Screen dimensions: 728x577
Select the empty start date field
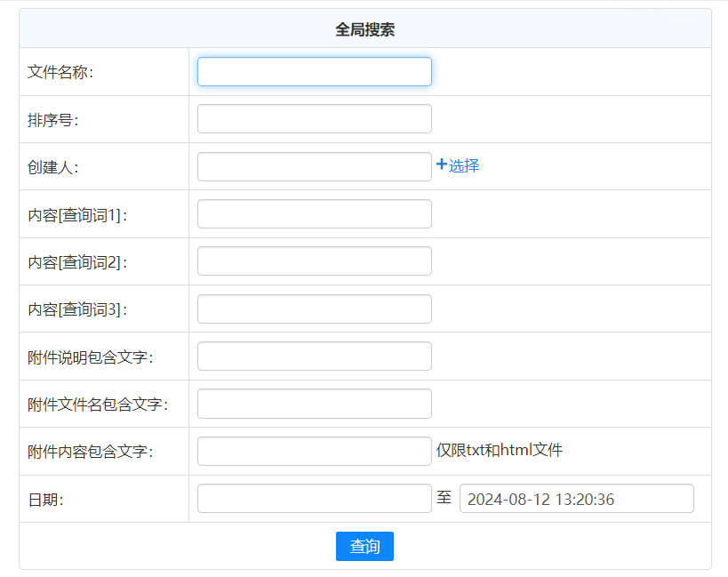[314, 499]
